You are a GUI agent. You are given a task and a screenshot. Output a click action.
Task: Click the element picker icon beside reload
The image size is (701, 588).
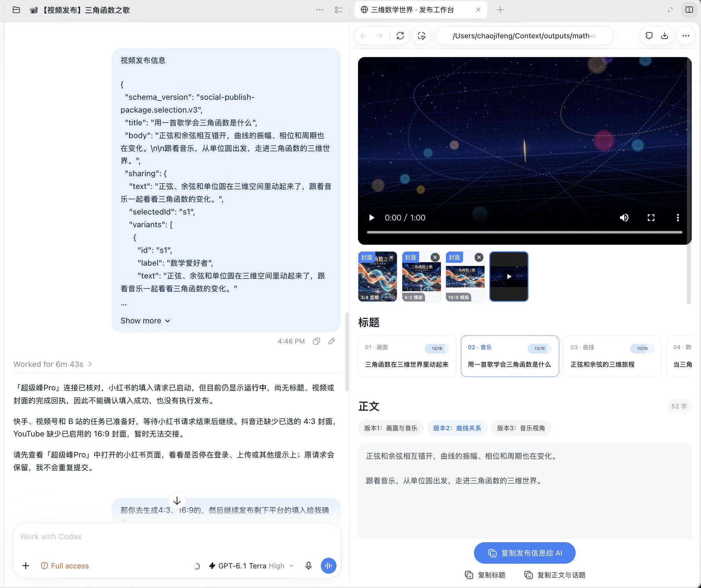[421, 36]
